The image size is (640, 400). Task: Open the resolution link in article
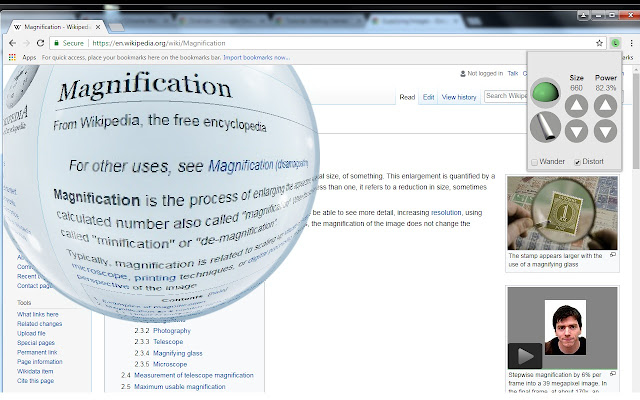pyautogui.click(x=446, y=213)
